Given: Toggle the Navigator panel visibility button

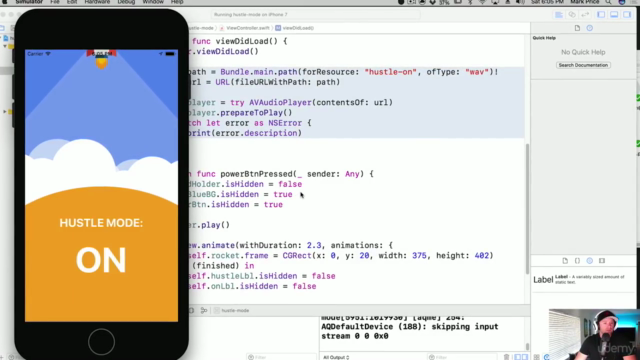Looking at the screenshot, I should point(601,15).
